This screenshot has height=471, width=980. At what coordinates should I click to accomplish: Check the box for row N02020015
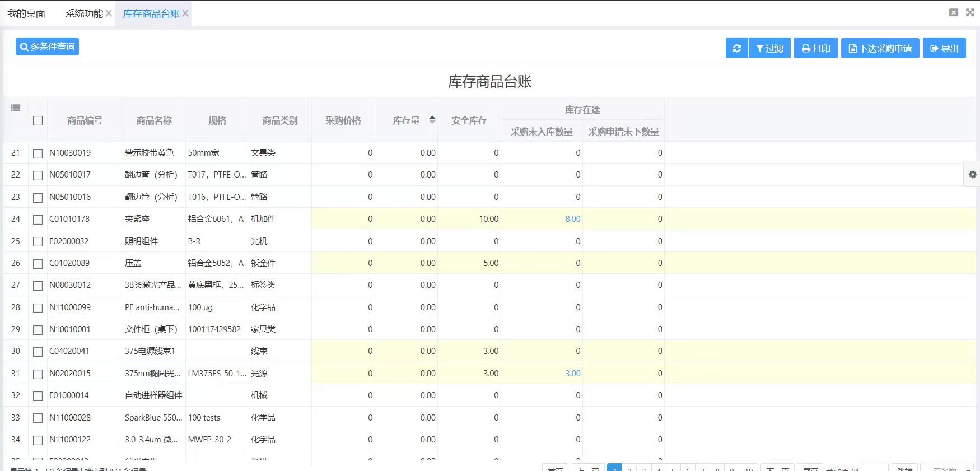(x=38, y=374)
